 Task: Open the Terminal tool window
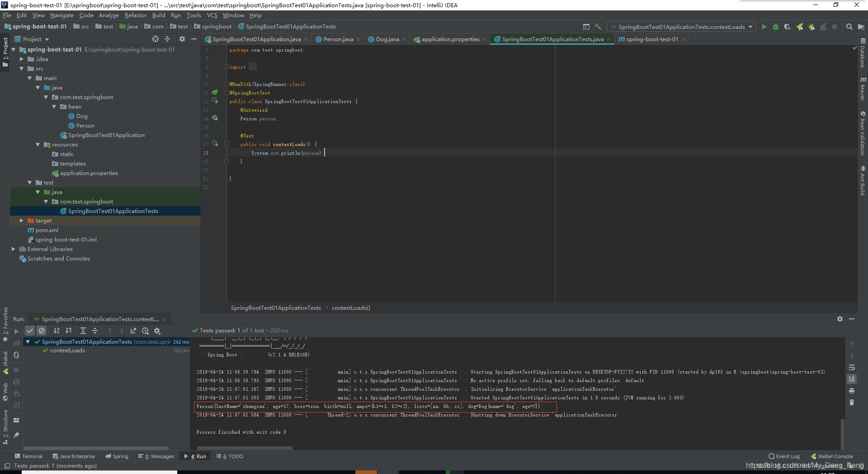28,456
